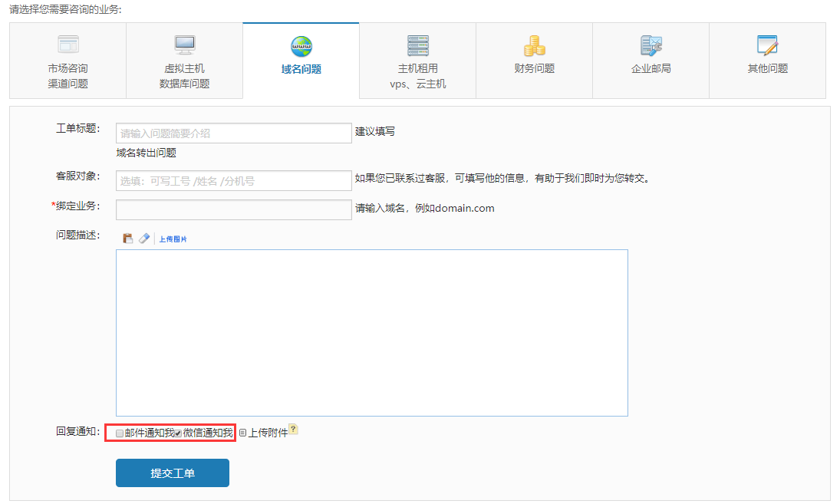Viewport: 840px width, 504px height.
Task: Click the 财务问题 gold coins icon
Action: [x=534, y=45]
